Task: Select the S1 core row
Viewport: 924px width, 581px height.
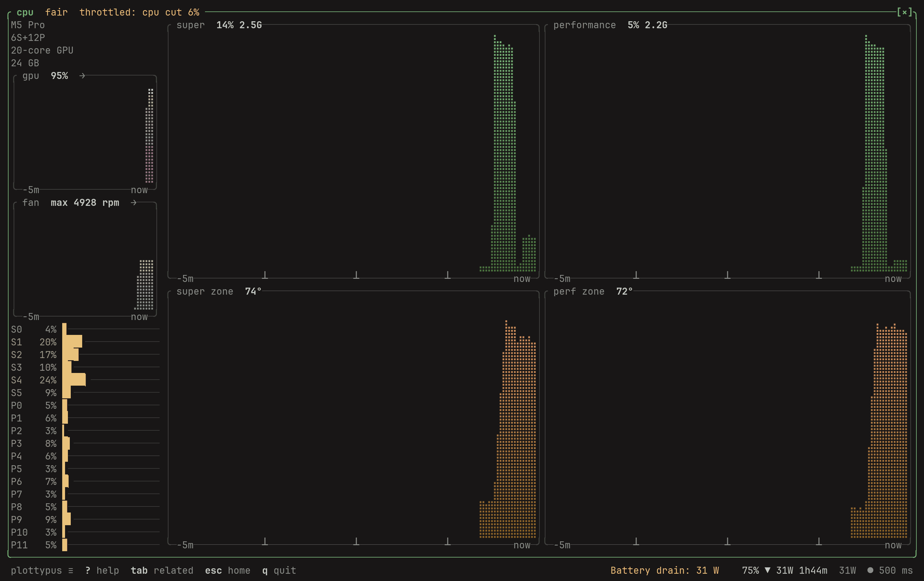Action: coord(85,342)
